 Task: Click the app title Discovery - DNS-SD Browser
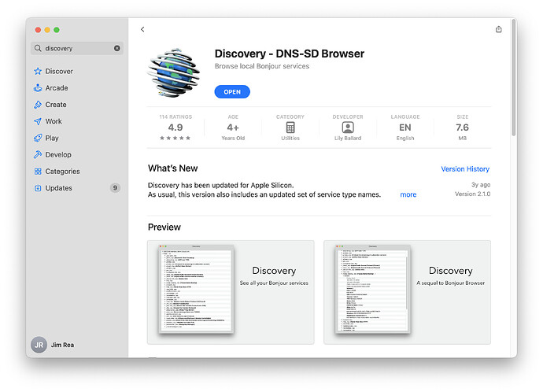tap(290, 54)
